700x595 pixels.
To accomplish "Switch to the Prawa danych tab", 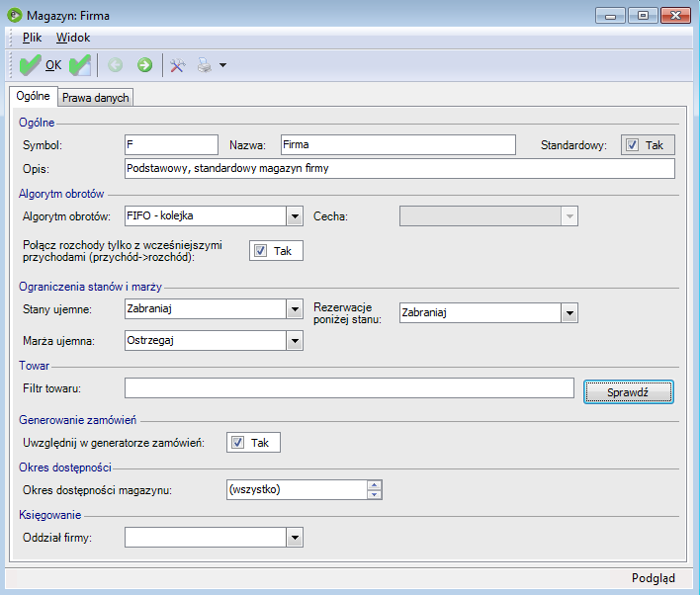I will [96, 98].
